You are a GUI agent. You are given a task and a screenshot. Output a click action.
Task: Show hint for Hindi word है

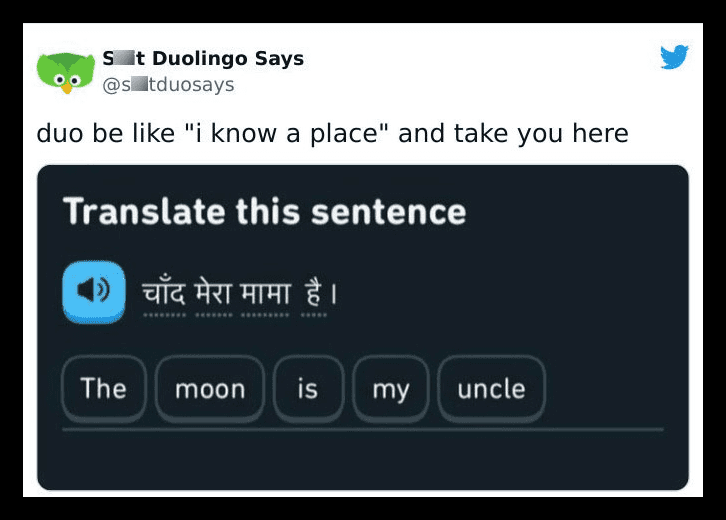pyautogui.click(x=313, y=294)
